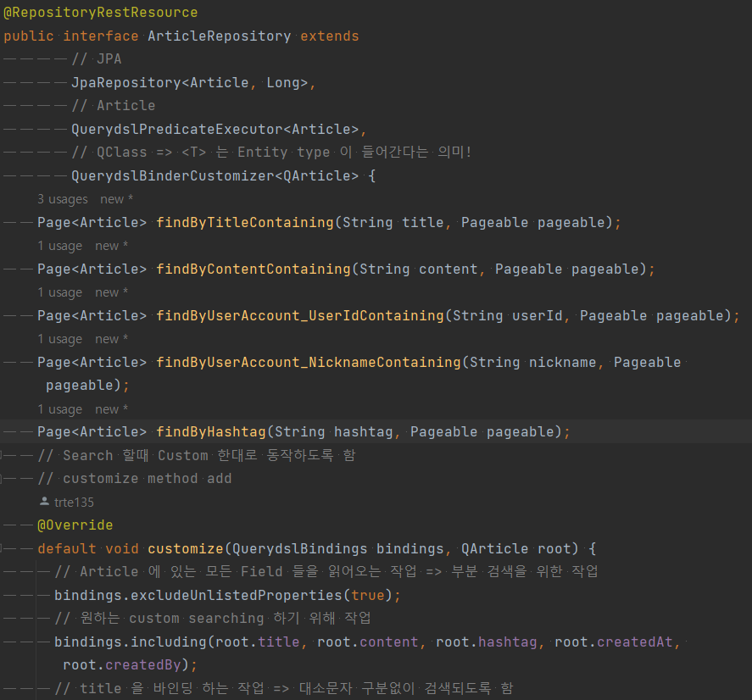Click the root.content field reference
The width and height of the screenshot is (752, 700).
click(367, 642)
